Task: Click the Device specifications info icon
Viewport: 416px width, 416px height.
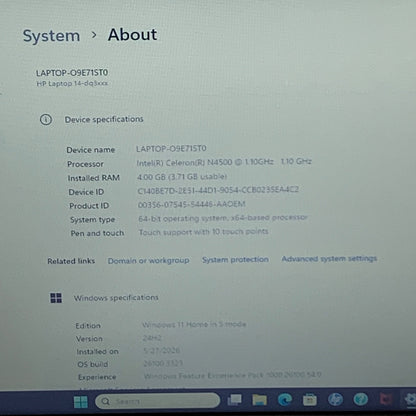Action: tap(46, 119)
